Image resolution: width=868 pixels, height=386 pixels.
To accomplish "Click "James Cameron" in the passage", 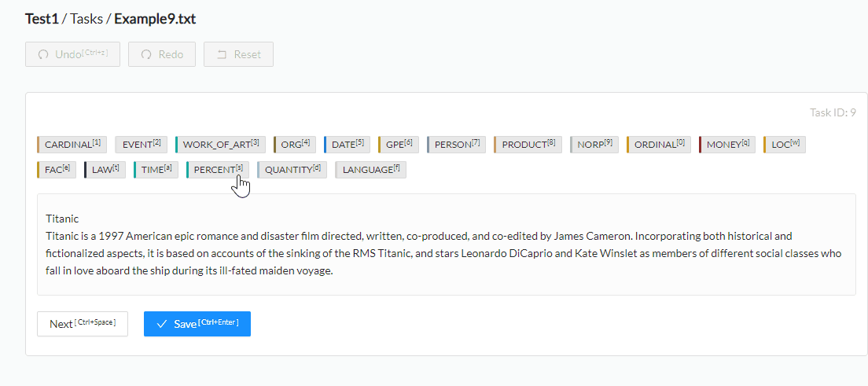I will tap(592, 237).
